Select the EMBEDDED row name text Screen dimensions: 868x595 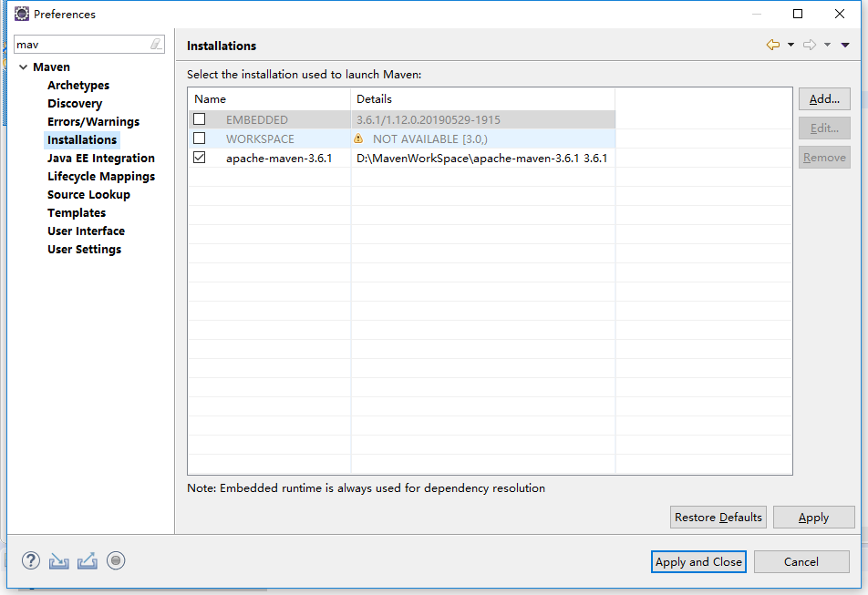tap(257, 119)
